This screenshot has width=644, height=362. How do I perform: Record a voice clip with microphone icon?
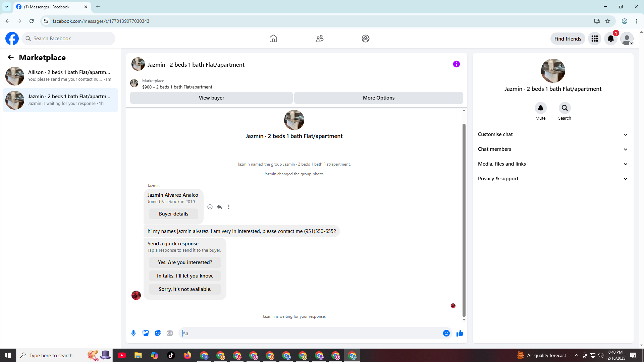[x=133, y=333]
